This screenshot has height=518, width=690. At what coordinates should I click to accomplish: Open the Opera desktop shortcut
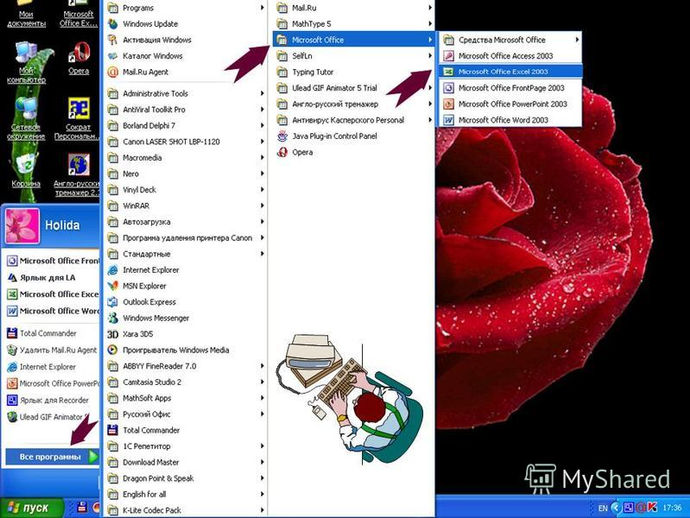click(x=79, y=58)
